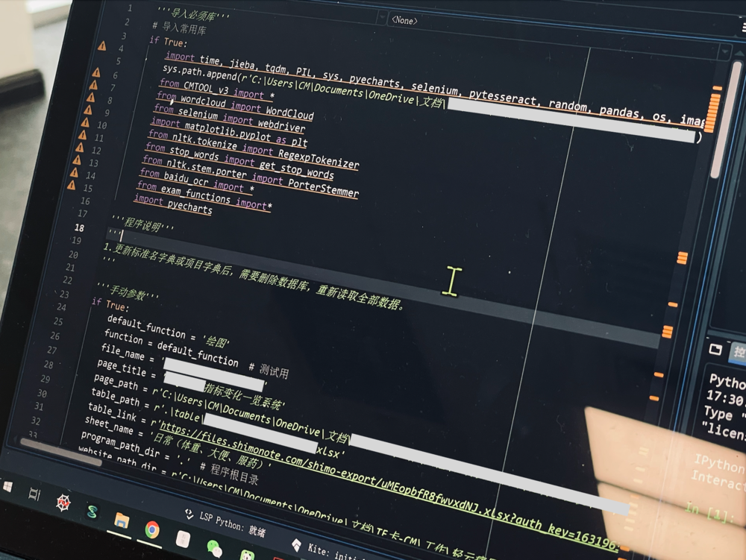Open File Explorer from the taskbar
The image size is (746, 560).
click(x=122, y=520)
